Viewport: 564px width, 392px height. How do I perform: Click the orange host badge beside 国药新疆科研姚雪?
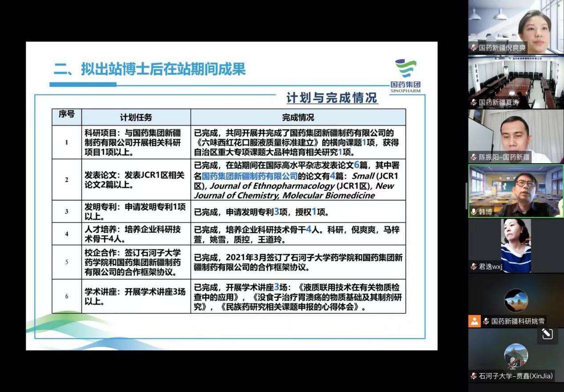(474, 321)
